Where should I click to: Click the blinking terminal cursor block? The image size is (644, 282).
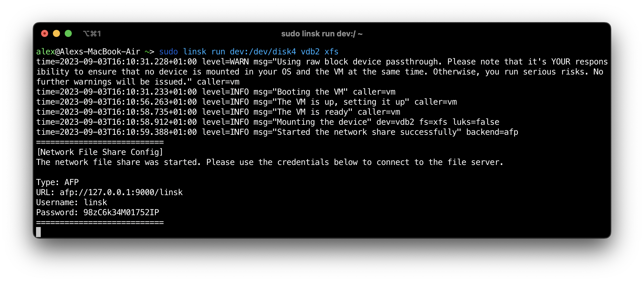point(39,232)
